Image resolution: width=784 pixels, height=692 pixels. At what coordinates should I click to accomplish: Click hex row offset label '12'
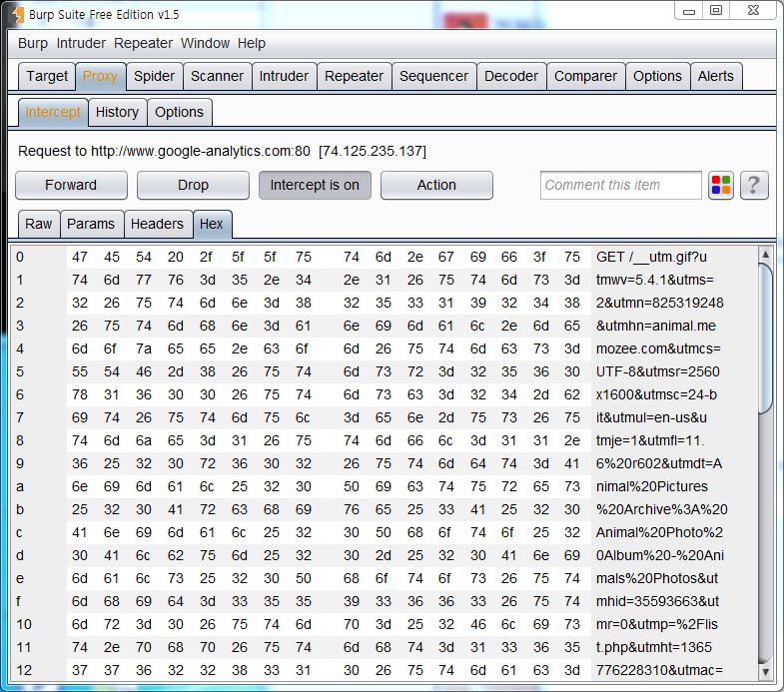(24, 670)
